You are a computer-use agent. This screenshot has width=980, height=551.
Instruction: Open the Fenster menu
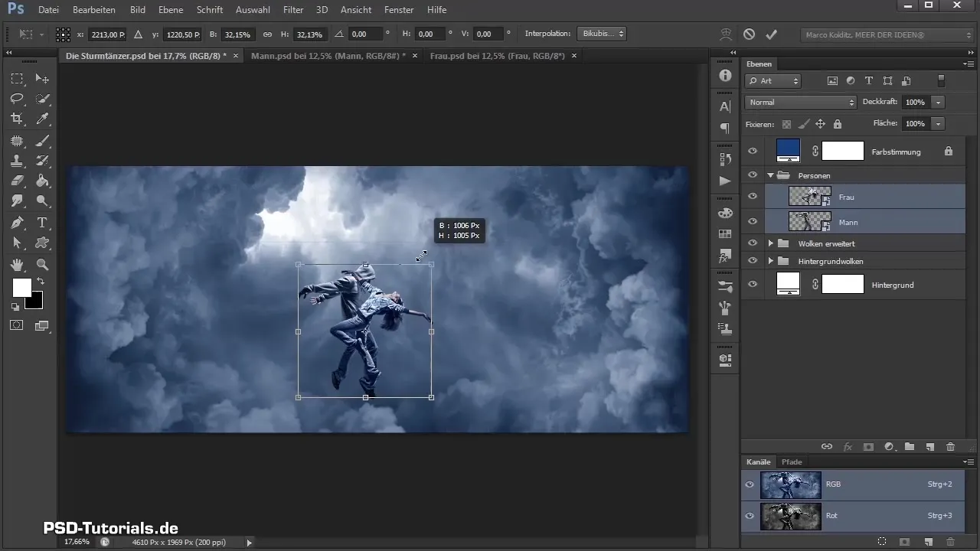tap(399, 10)
